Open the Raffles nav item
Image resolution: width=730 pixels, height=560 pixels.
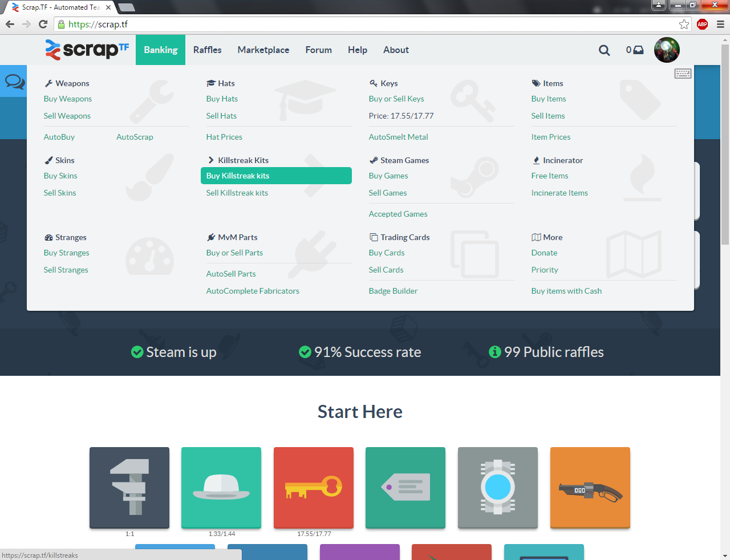click(208, 50)
